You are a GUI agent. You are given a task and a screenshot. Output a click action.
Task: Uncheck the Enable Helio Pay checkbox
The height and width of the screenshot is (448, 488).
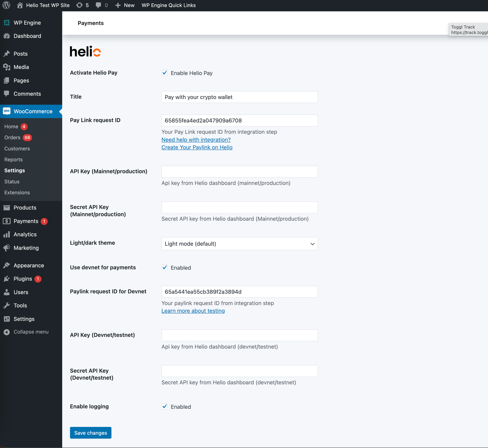pyautogui.click(x=165, y=73)
